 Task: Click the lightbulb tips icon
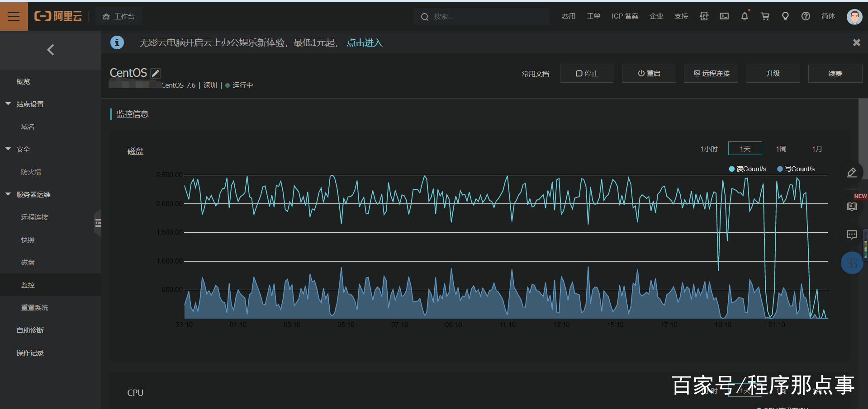click(785, 16)
